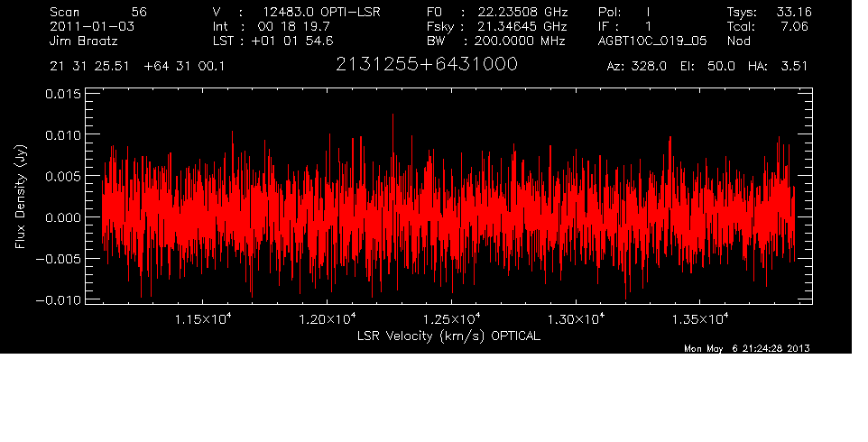Click the F0 frequency 22.23508 GHz
Screen dimensions: 868x442
click(522, 12)
